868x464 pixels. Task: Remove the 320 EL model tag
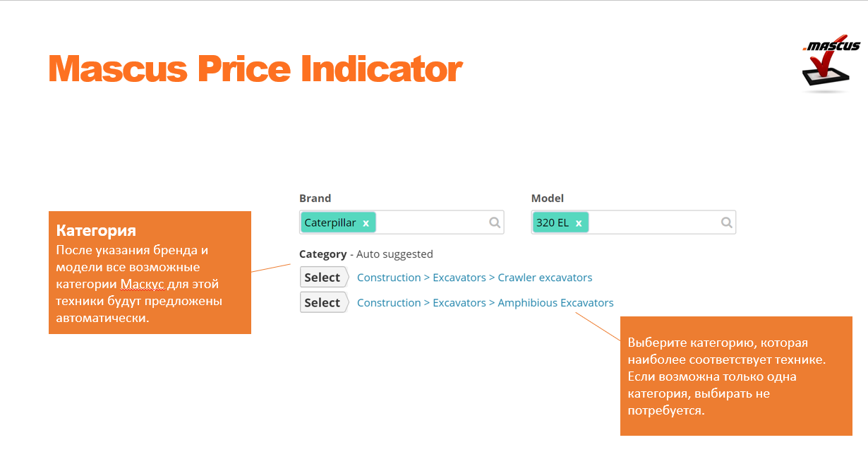point(578,223)
